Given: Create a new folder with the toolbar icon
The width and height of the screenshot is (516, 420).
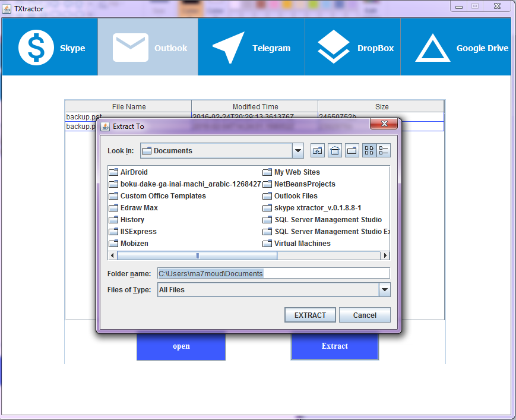Looking at the screenshot, I should click(x=352, y=151).
